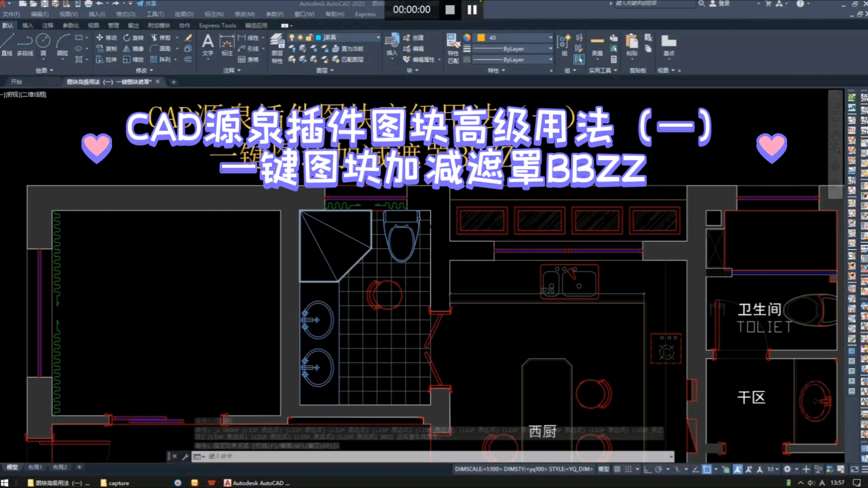
Task: Click 置为当前 to set current layer
Action: click(x=352, y=49)
